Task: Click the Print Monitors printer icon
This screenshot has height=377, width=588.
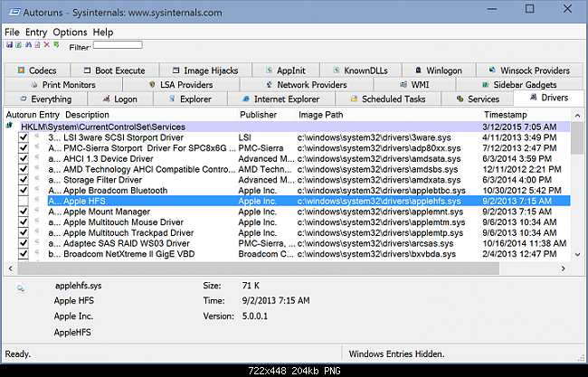Action: point(34,84)
